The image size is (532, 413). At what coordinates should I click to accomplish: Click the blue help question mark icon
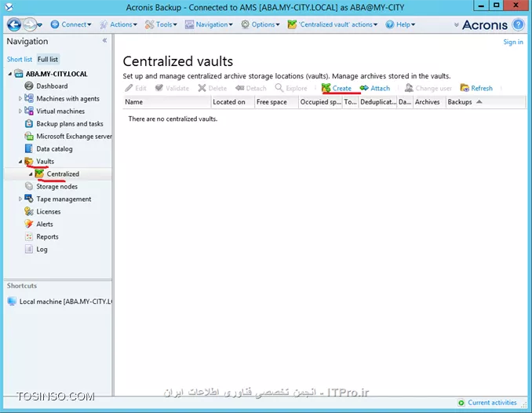(518, 25)
